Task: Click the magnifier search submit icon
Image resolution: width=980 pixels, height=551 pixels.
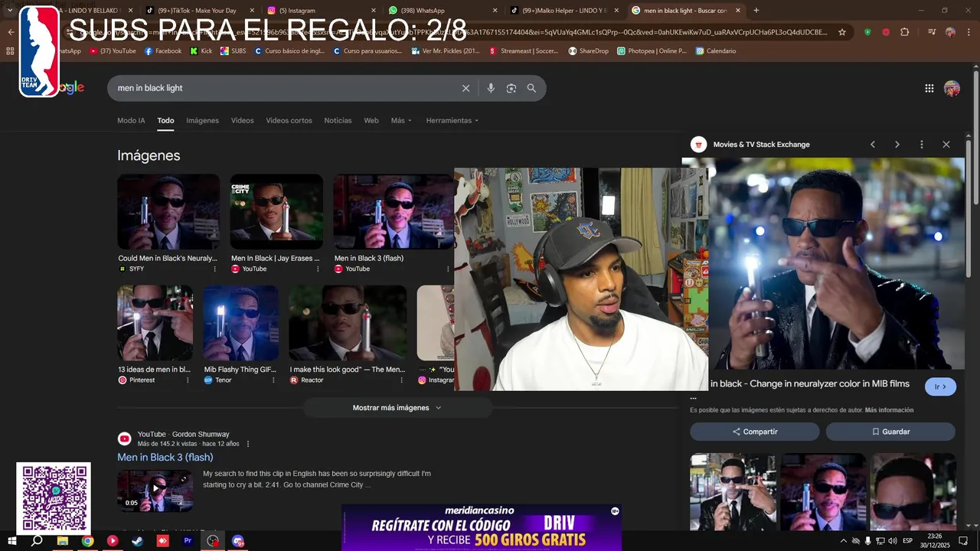Action: click(531, 88)
